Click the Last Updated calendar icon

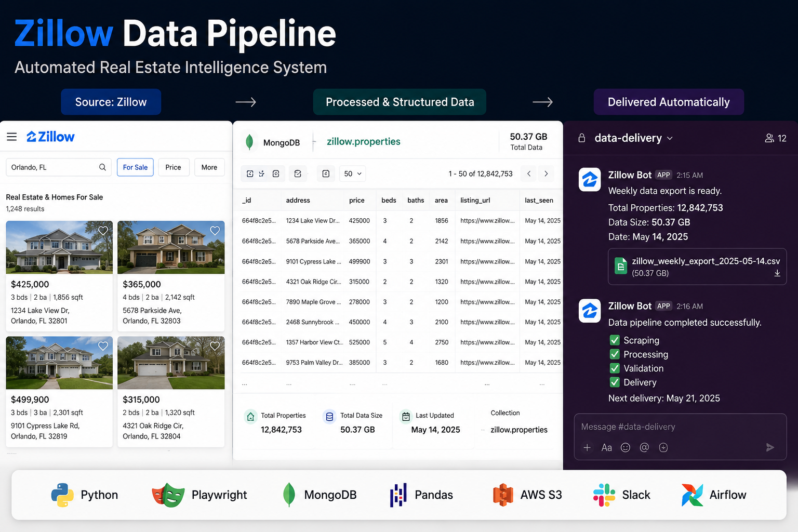[x=406, y=417]
